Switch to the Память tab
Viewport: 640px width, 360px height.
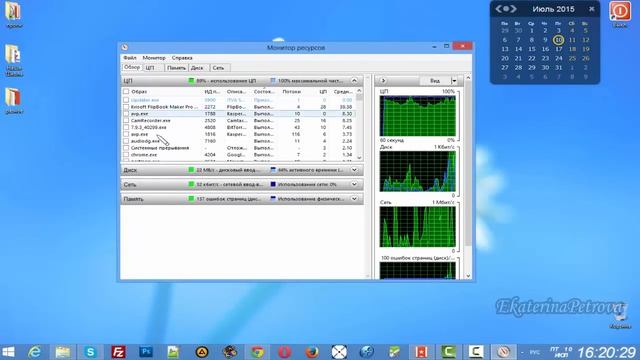point(176,68)
